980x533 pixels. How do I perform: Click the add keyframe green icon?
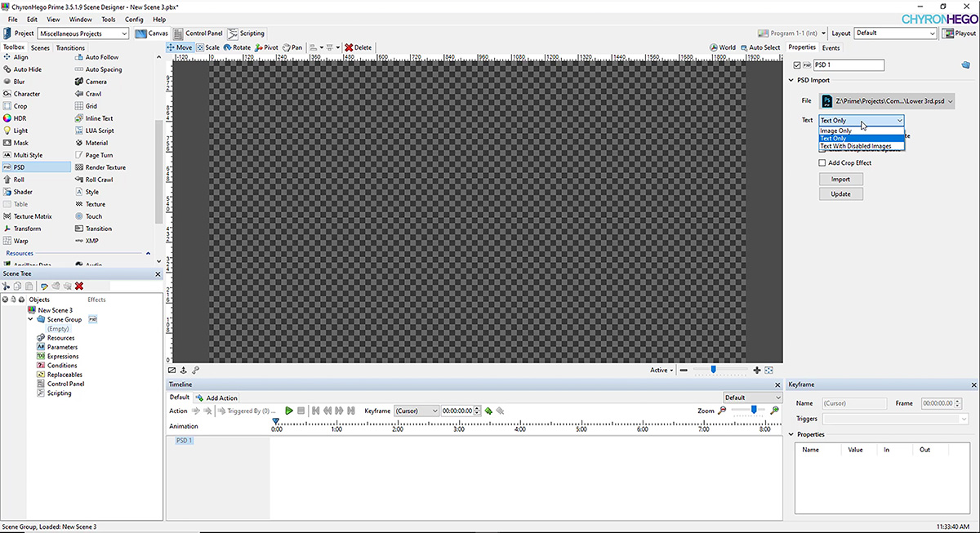[x=488, y=411]
